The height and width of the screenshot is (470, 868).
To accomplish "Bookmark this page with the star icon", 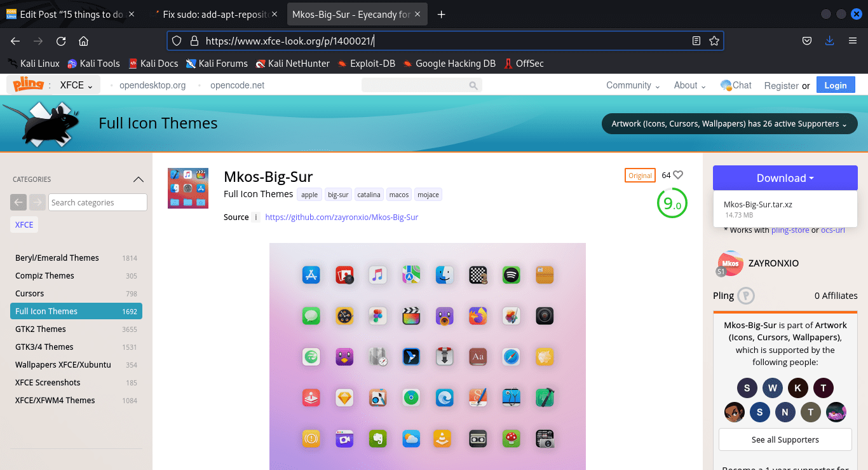I will click(714, 41).
